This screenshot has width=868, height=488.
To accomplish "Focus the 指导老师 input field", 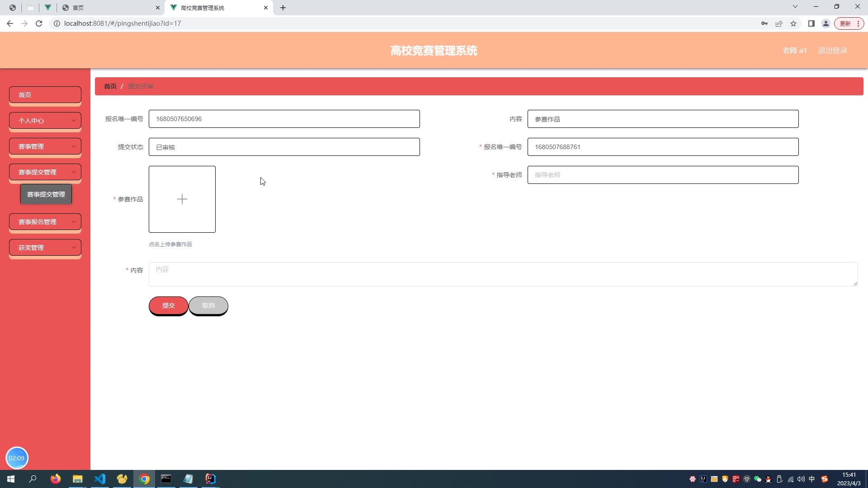I will coord(663,175).
